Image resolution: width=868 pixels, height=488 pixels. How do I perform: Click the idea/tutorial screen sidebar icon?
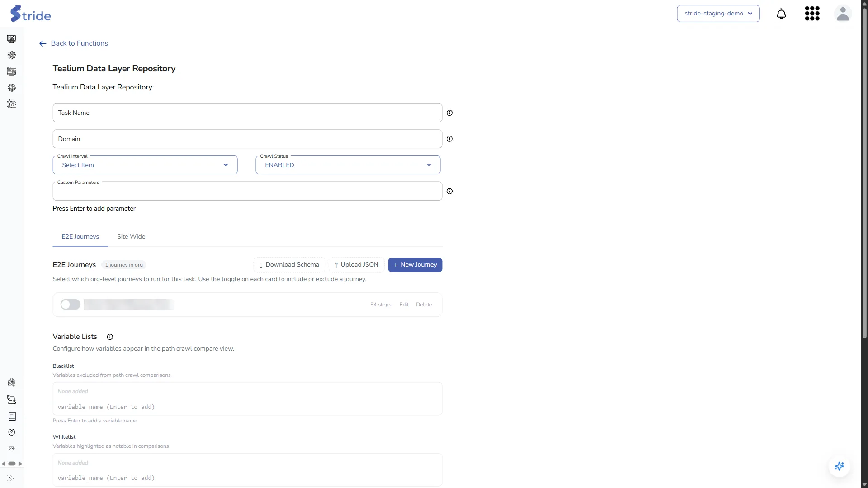[x=12, y=383]
